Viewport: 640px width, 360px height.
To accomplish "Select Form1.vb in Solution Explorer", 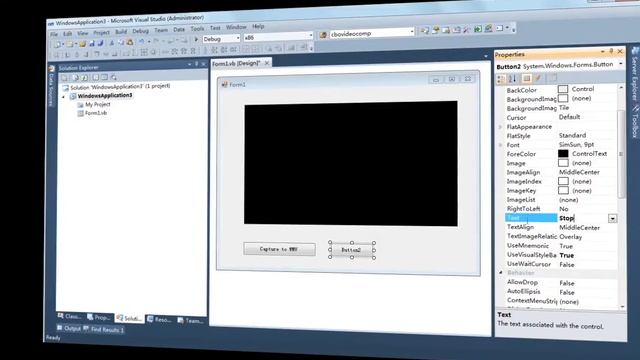I will (92, 113).
